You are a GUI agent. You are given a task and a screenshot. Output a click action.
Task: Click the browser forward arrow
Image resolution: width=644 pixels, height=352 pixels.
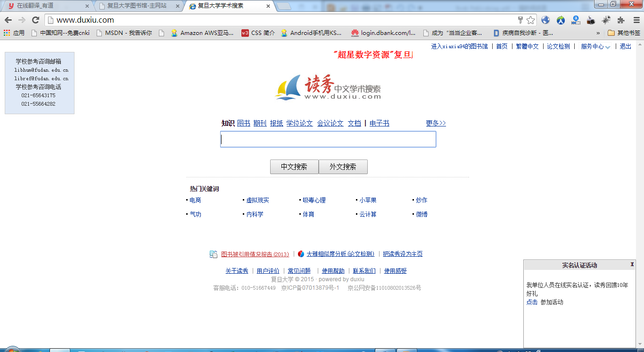[x=22, y=20]
